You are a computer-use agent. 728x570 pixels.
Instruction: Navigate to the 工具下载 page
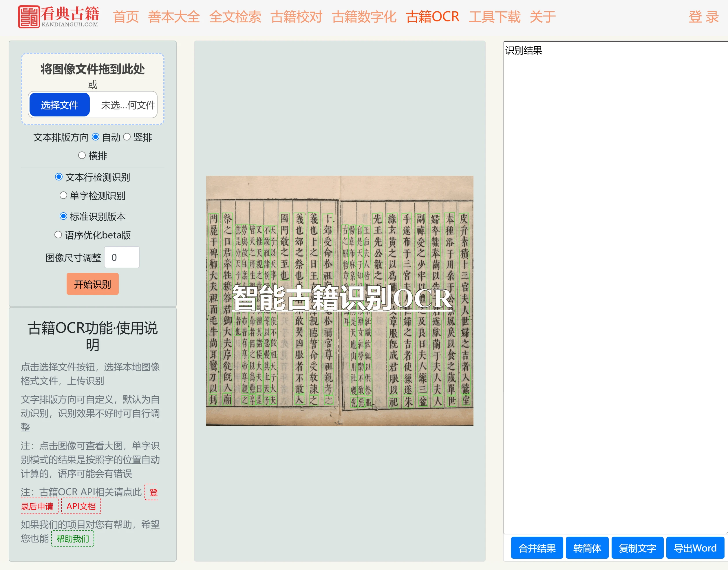[x=494, y=17]
